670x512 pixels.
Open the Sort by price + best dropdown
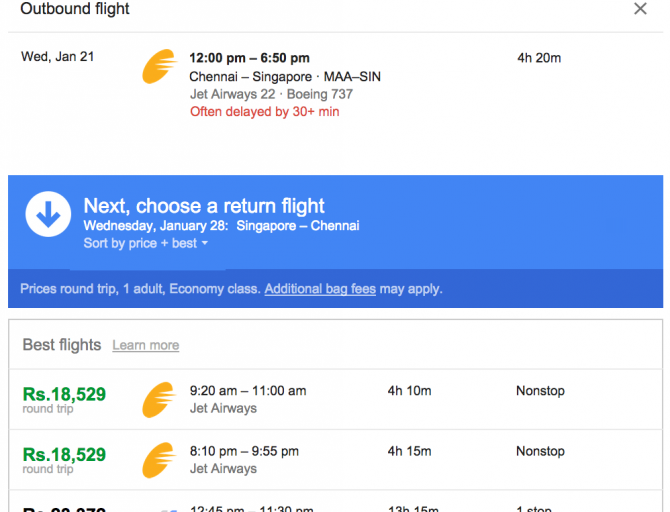coord(146,243)
